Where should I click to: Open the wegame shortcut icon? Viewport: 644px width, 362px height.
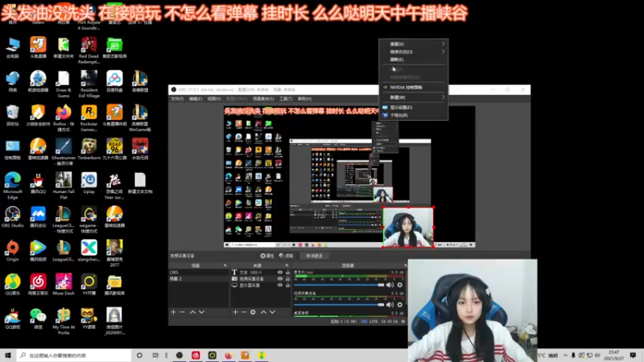pyautogui.click(x=89, y=219)
